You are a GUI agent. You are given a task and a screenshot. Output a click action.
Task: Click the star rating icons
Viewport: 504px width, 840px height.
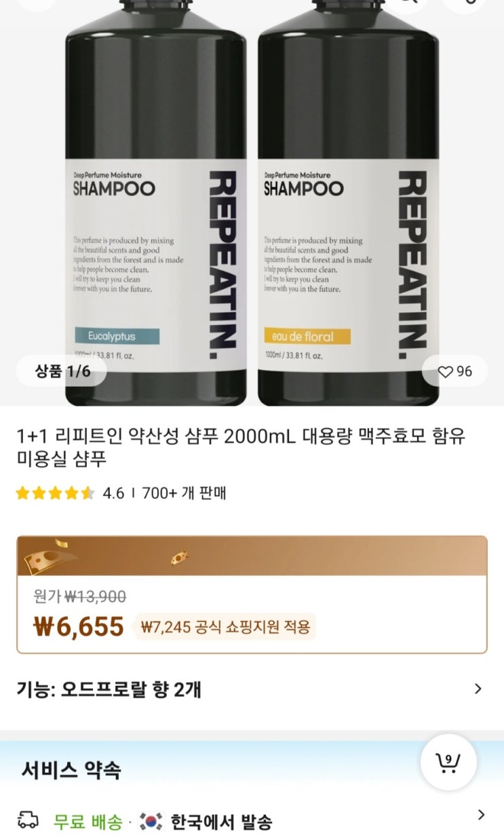tap(55, 493)
